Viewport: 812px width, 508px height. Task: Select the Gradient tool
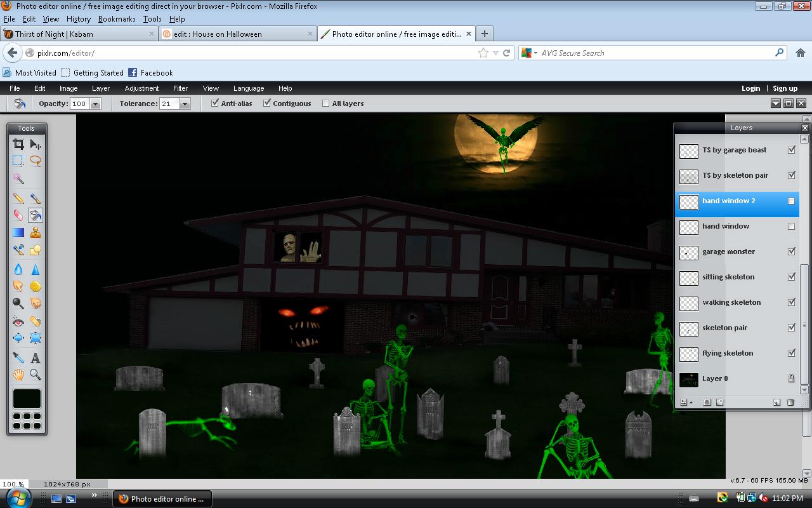[x=18, y=233]
